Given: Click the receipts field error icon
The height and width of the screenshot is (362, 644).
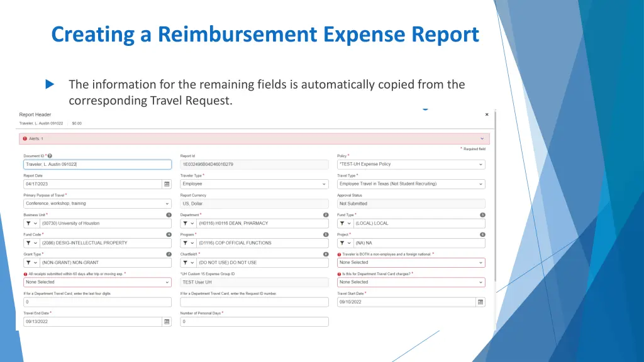Looking at the screenshot, I should coord(25,274).
